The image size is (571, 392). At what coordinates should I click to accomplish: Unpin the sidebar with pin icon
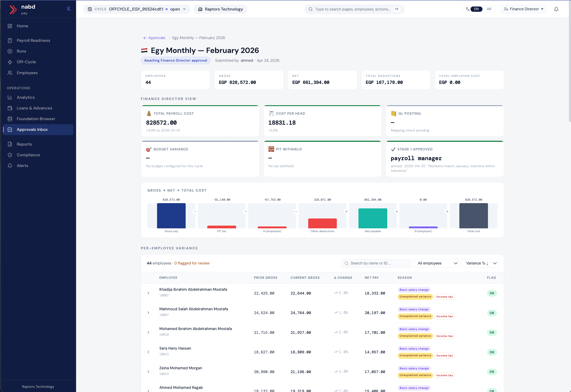(x=69, y=9)
